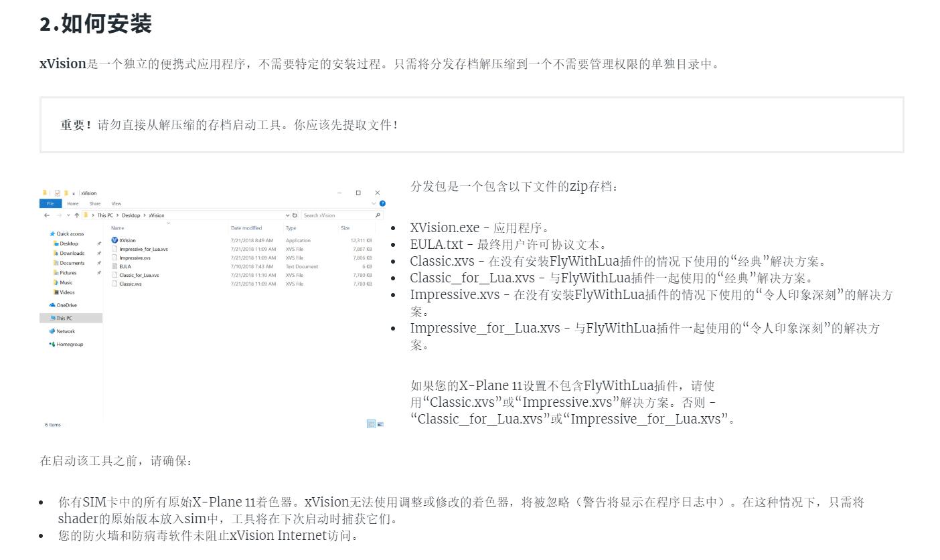Select the Classic_for_Lua.xvs file in Explorer
Viewport: 940px width, 560px height.
[x=135, y=275]
